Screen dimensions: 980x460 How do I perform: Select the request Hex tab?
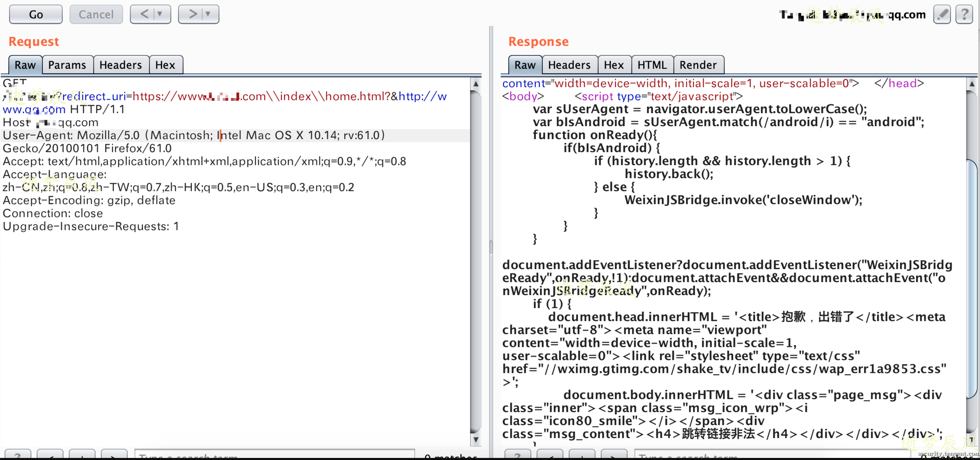165,65
